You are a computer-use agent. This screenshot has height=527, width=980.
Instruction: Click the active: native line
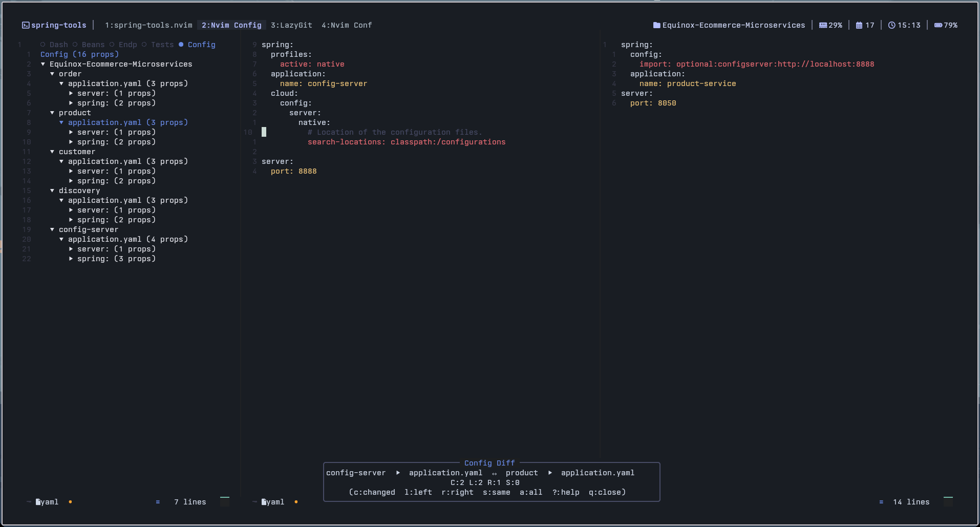[312, 64]
